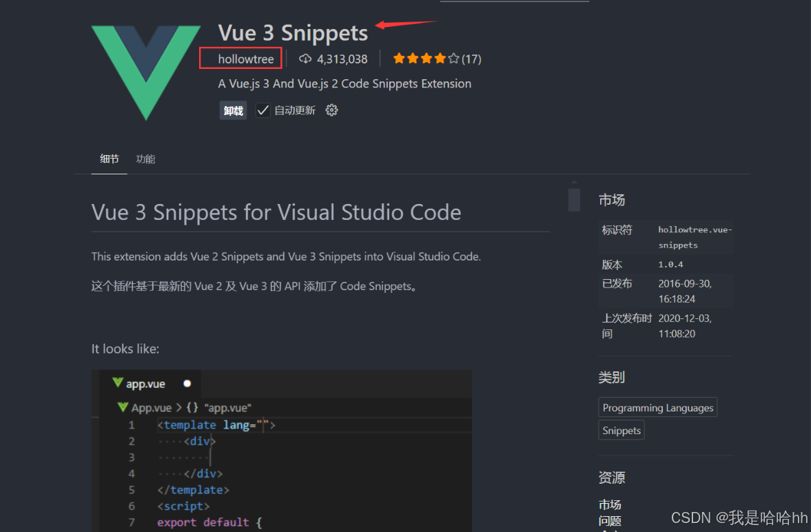Click the 'It looks like:' paragraph
The height and width of the screenshot is (532, 811).
coord(125,349)
